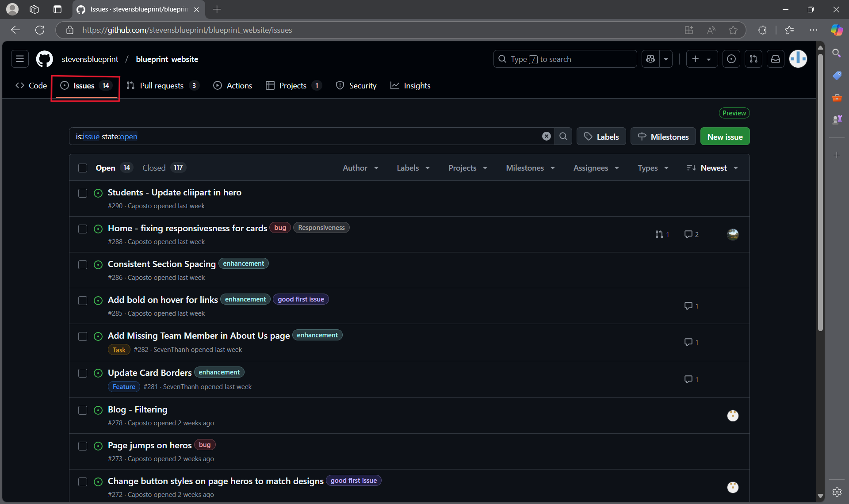Open assignee avatar on issue #288 row

(x=733, y=234)
